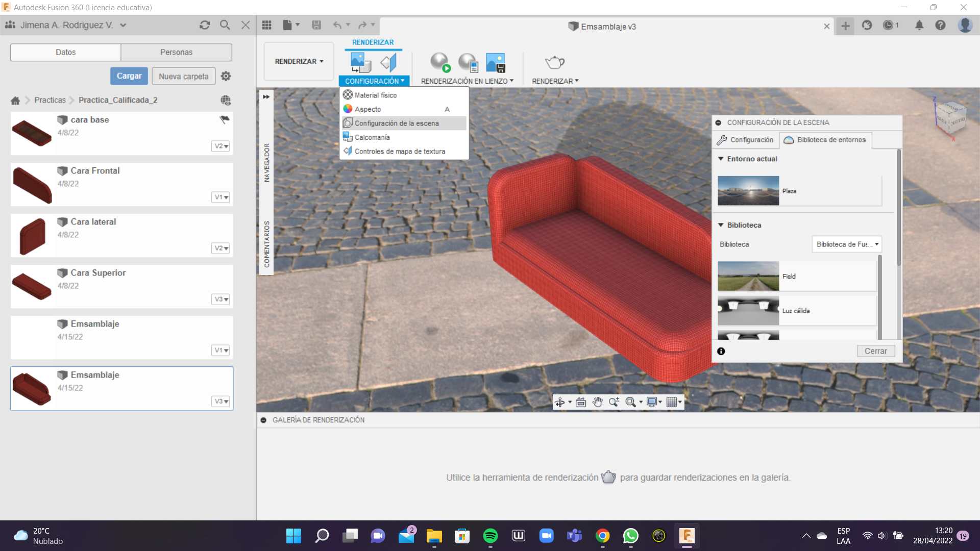This screenshot has height=551, width=980.
Task: Collapse the Configuración de la Escena dialog
Action: tap(718, 123)
